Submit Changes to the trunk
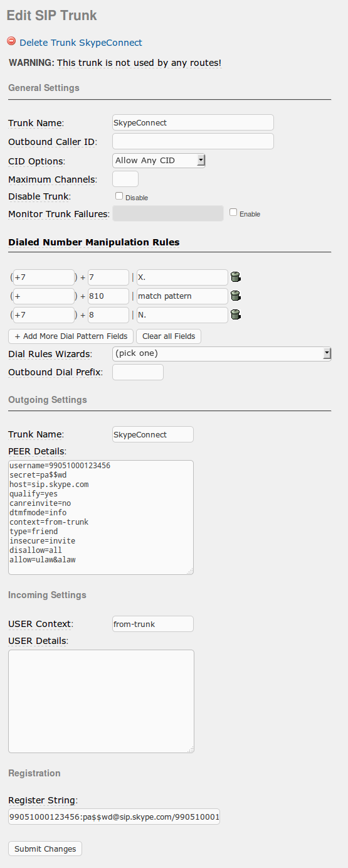The height and width of the screenshot is (868, 348). [x=45, y=849]
